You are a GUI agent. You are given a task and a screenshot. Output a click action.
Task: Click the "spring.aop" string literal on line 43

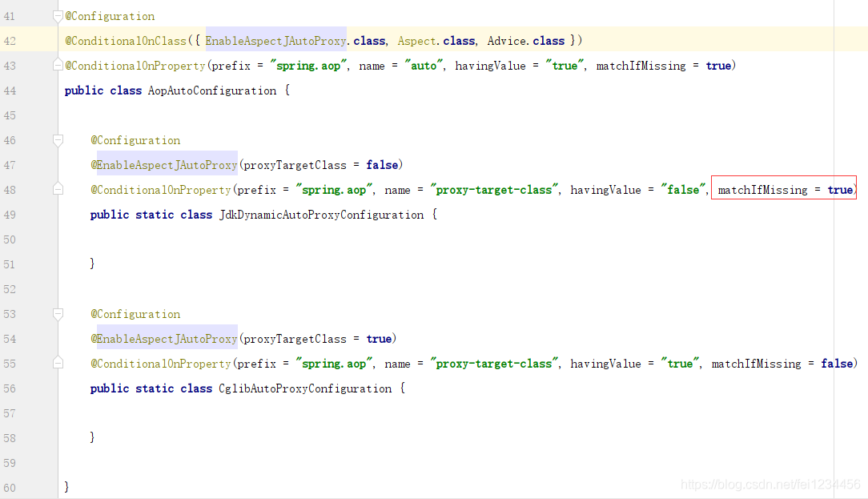[x=310, y=65]
